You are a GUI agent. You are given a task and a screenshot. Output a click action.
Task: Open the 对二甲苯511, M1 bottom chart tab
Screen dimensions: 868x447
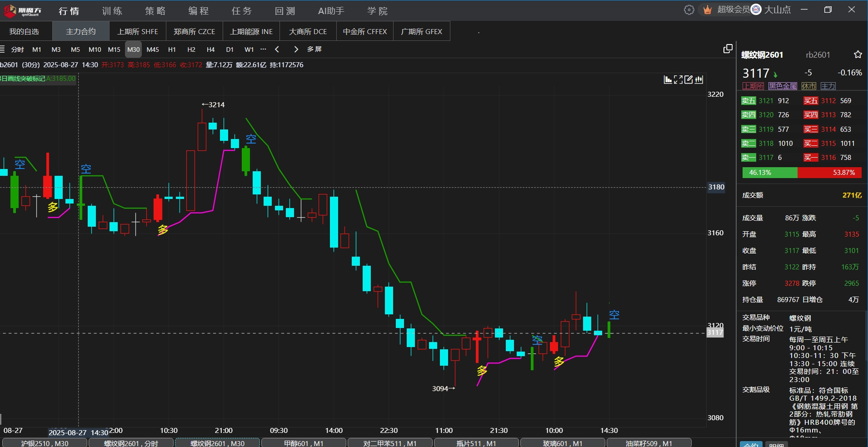390,443
